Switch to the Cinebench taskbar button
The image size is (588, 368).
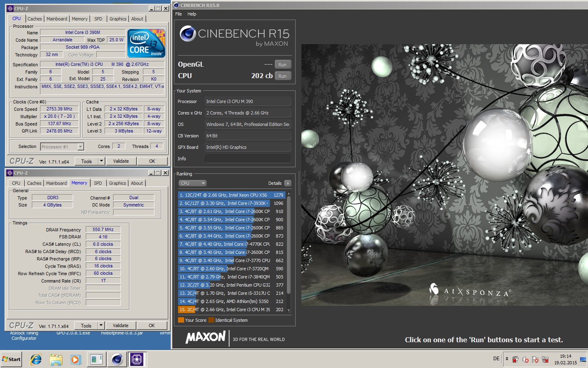pos(117,359)
